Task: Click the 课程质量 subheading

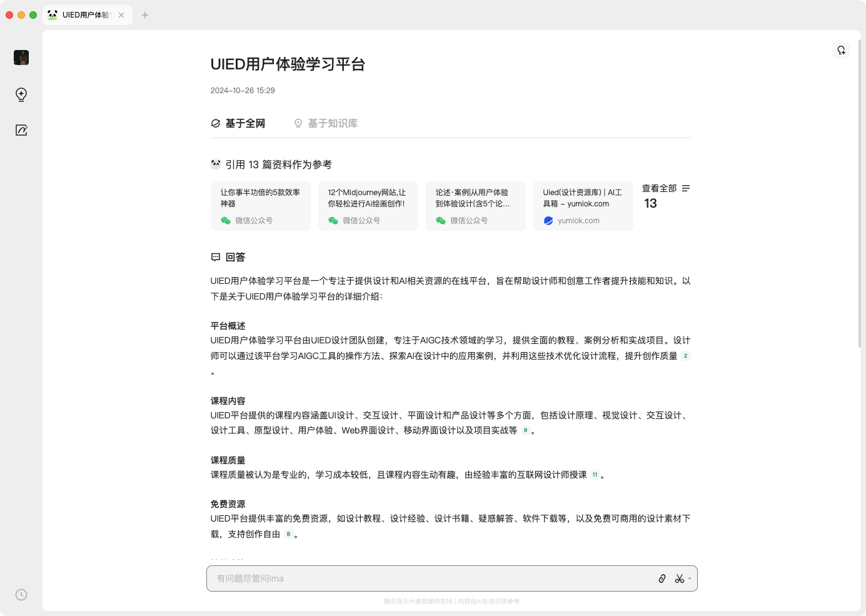Action: click(228, 460)
